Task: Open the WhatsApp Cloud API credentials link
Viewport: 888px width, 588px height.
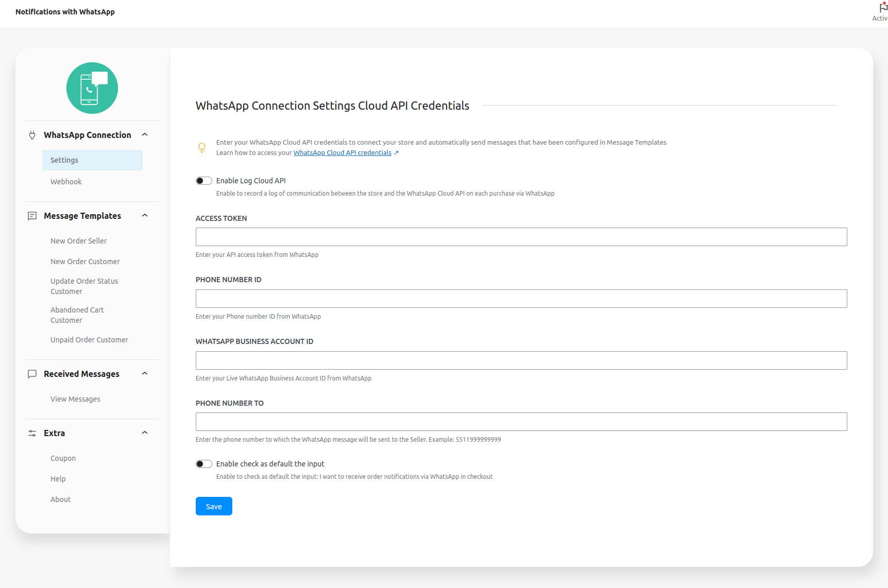Action: 342,152
